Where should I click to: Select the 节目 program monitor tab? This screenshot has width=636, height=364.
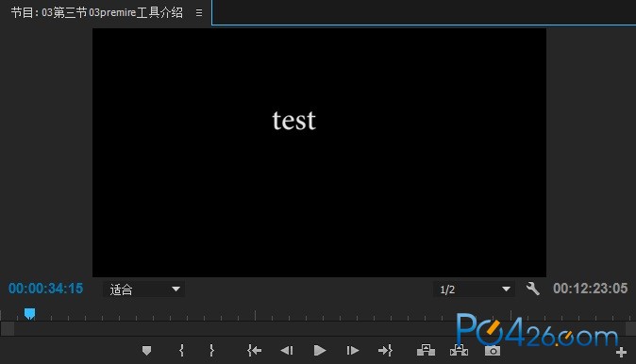tap(97, 12)
